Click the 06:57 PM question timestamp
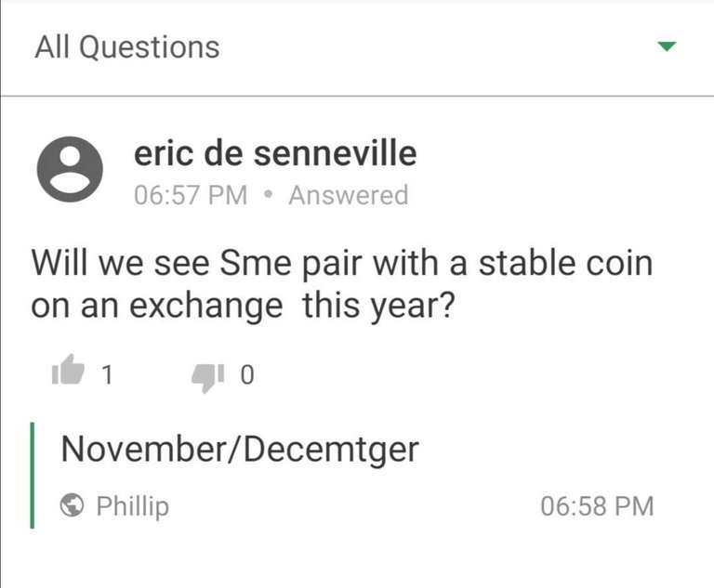714x588 pixels. pos(191,195)
